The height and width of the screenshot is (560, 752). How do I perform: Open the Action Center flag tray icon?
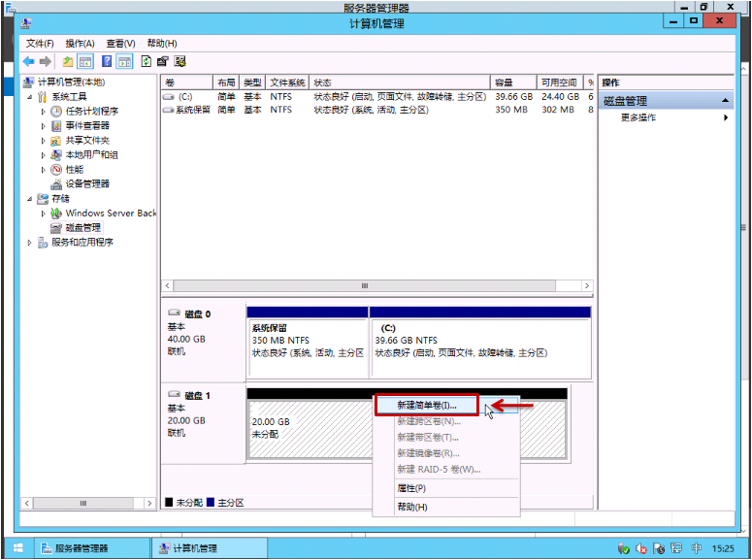(x=659, y=548)
